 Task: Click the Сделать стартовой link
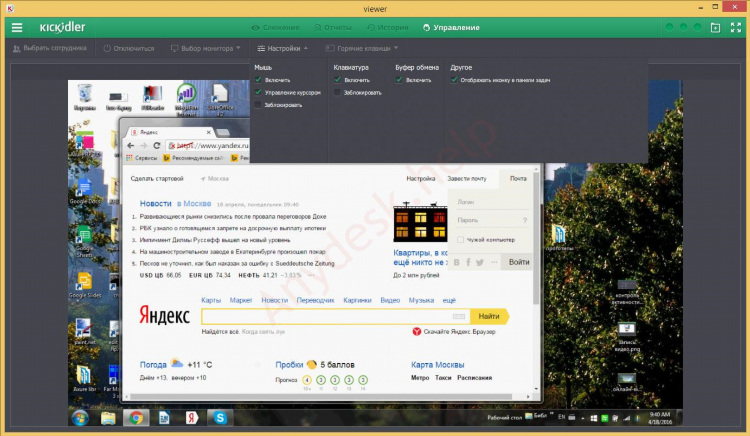[x=157, y=178]
